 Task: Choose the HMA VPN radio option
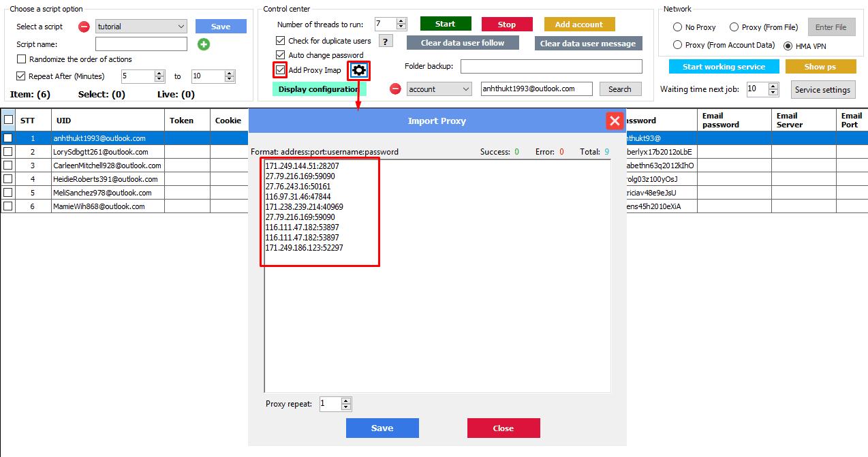point(788,46)
